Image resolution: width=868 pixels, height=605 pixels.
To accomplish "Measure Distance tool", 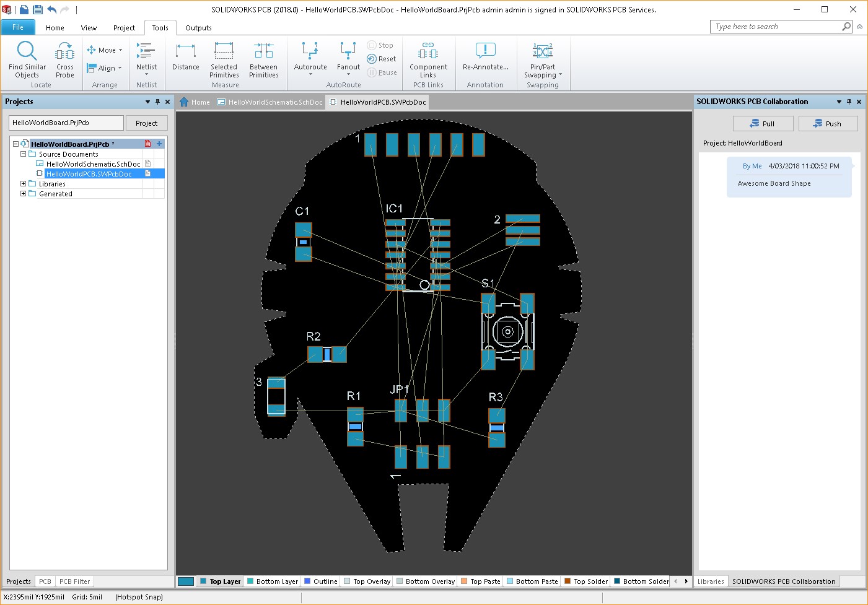I will click(x=186, y=56).
